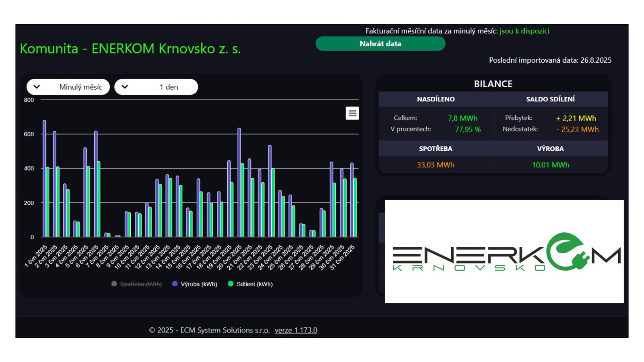Click the SPOTŘEBA 33,03 MWh value

pyautogui.click(x=436, y=165)
